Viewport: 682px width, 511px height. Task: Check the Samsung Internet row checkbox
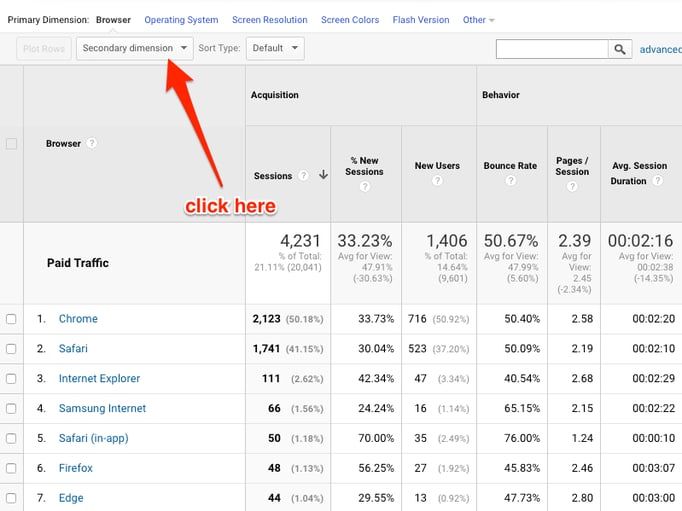(11, 408)
